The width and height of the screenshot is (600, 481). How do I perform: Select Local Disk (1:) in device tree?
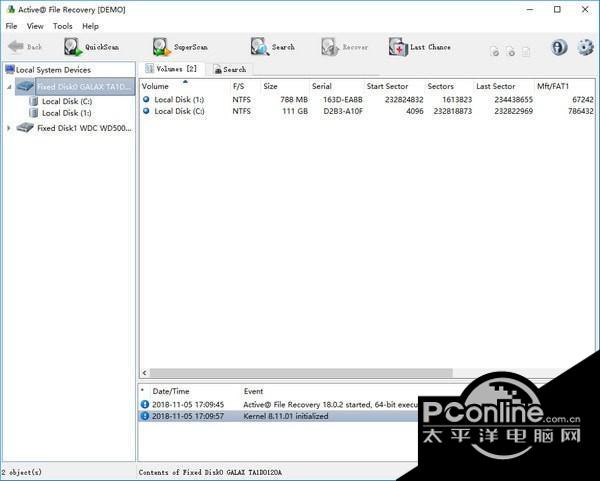click(67, 113)
